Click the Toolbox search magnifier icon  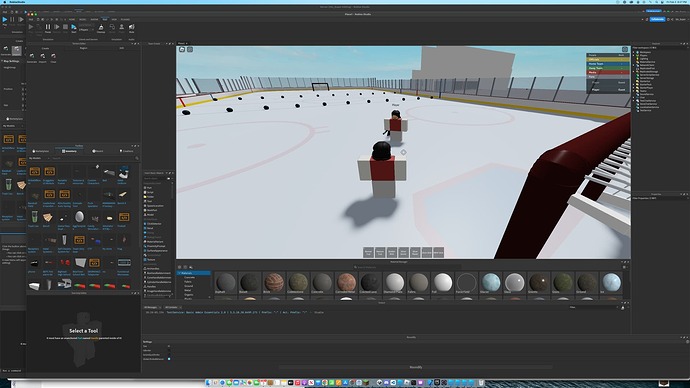tap(137, 158)
